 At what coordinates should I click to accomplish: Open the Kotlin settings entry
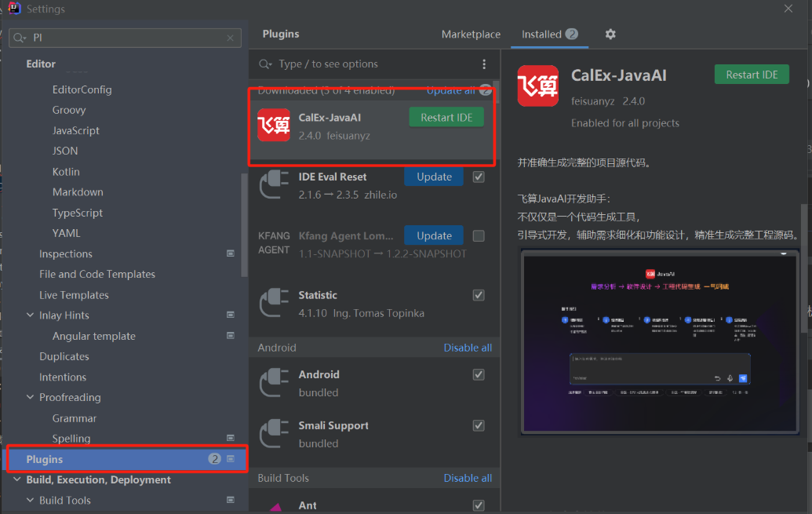point(66,172)
